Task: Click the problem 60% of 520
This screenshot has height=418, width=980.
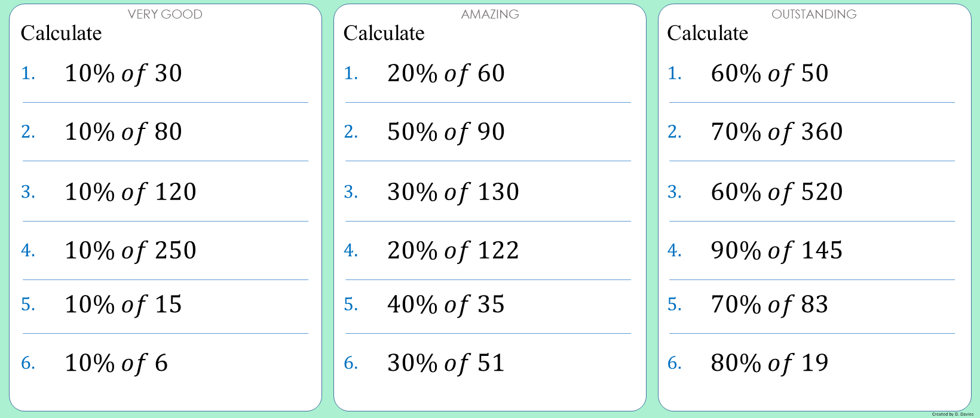Action: click(x=776, y=192)
